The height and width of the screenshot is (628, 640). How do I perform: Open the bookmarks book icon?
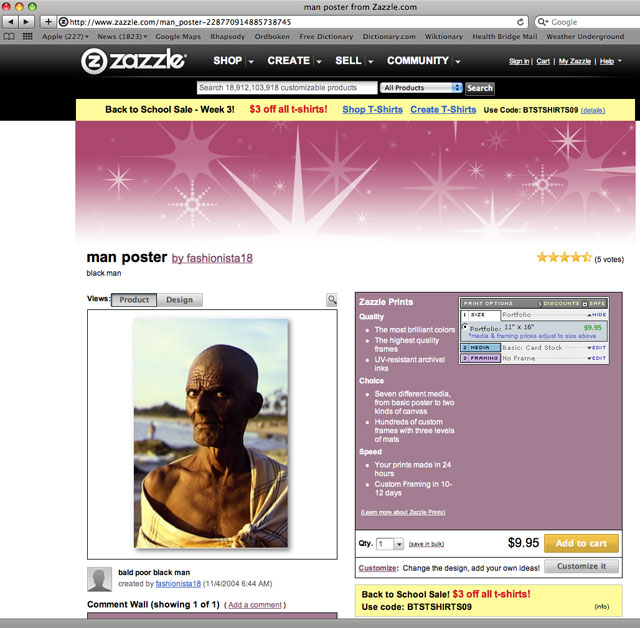9,36
